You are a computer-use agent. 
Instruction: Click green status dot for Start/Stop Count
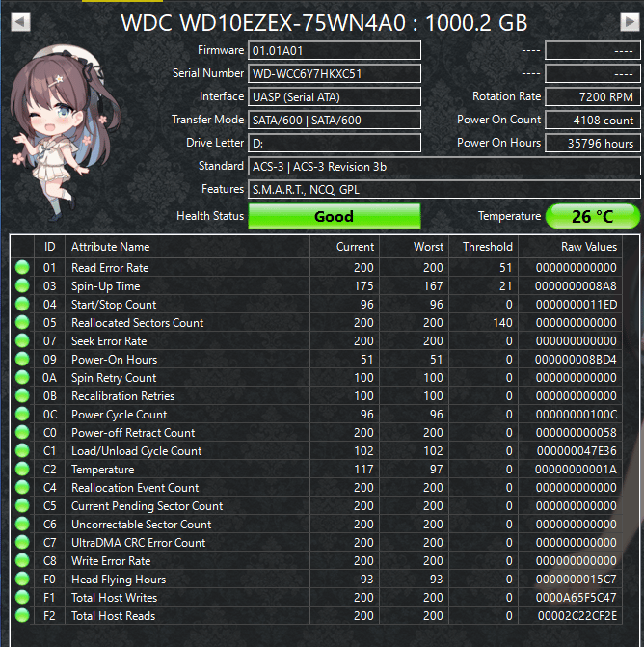pos(22,304)
